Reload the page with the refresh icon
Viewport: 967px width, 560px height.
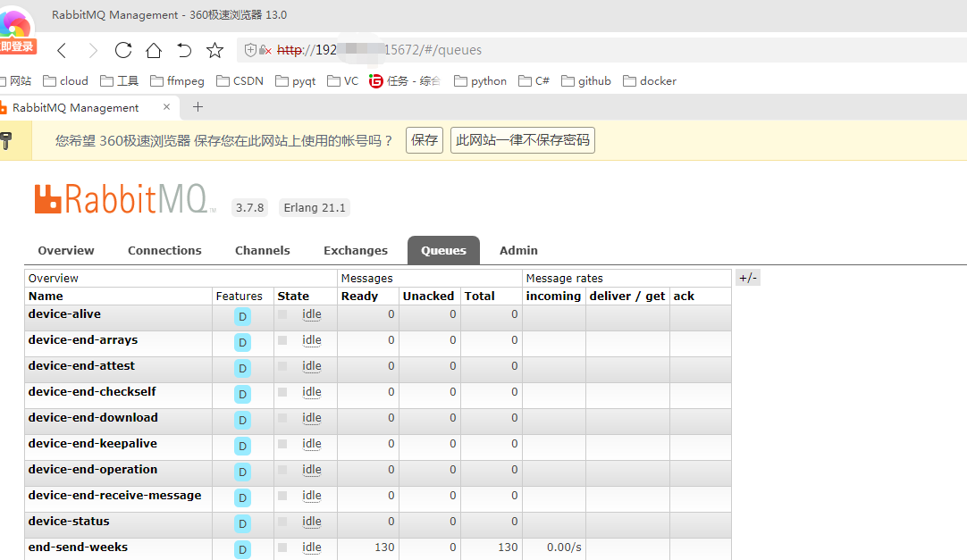123,50
